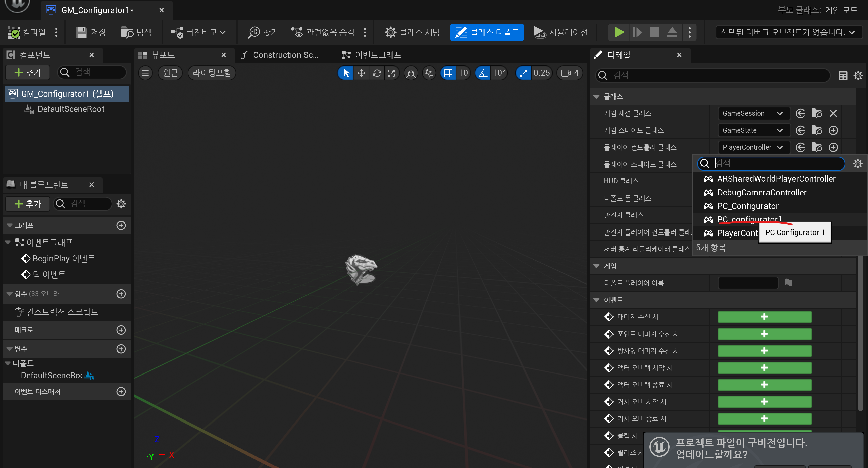Add new variable plus icon

[121, 349]
